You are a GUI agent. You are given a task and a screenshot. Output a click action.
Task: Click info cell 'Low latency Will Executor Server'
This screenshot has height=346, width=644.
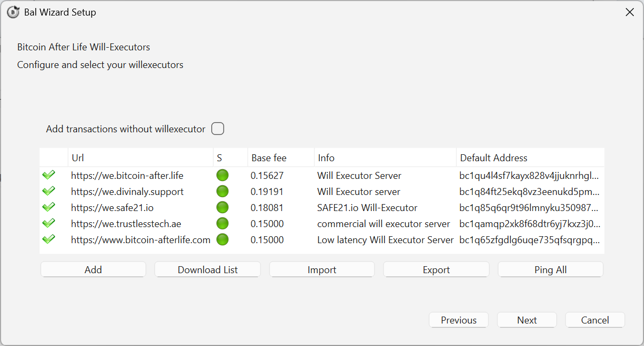(x=385, y=239)
